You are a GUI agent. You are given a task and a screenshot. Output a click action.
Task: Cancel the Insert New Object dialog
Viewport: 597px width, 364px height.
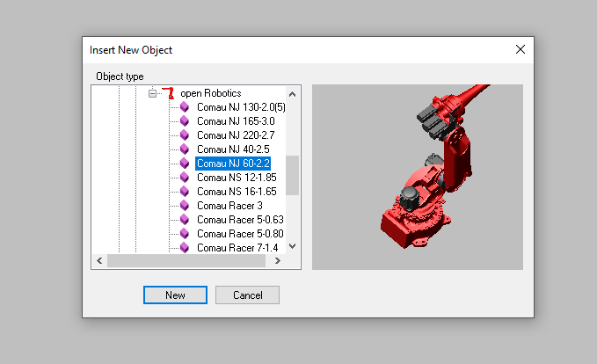coord(247,295)
